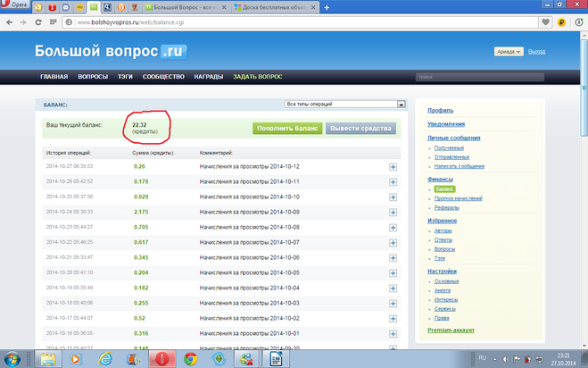Open the 'Уведомления' sidebar link
This screenshot has height=368, width=588.
446,124
